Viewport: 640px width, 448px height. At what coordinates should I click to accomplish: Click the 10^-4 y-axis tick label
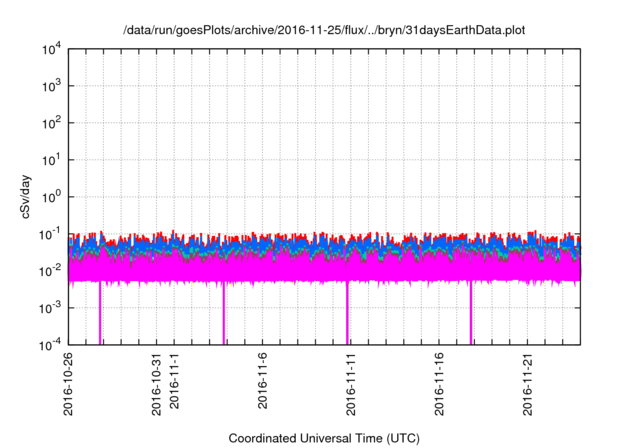click(51, 345)
